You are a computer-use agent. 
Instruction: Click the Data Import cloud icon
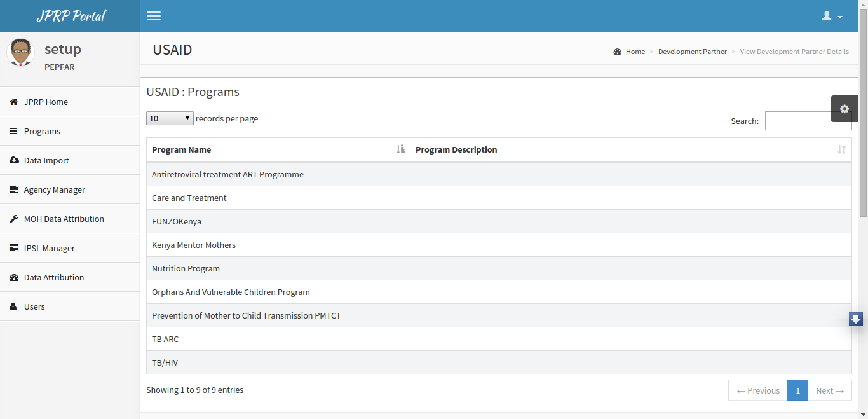point(14,160)
